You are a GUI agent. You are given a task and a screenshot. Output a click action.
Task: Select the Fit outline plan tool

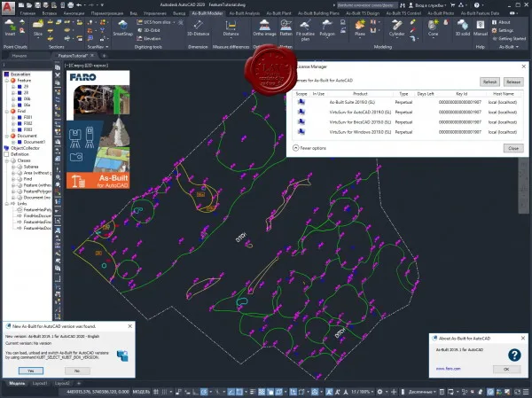305,30
